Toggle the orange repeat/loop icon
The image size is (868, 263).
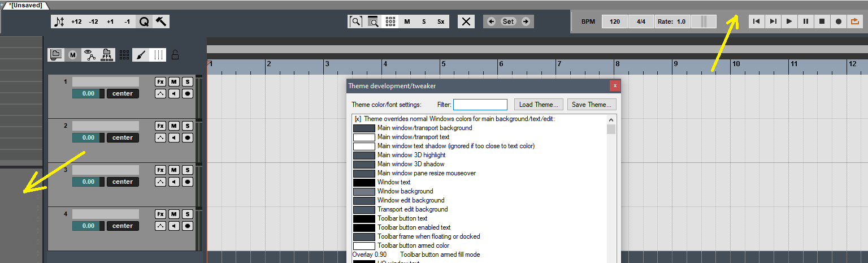point(855,21)
